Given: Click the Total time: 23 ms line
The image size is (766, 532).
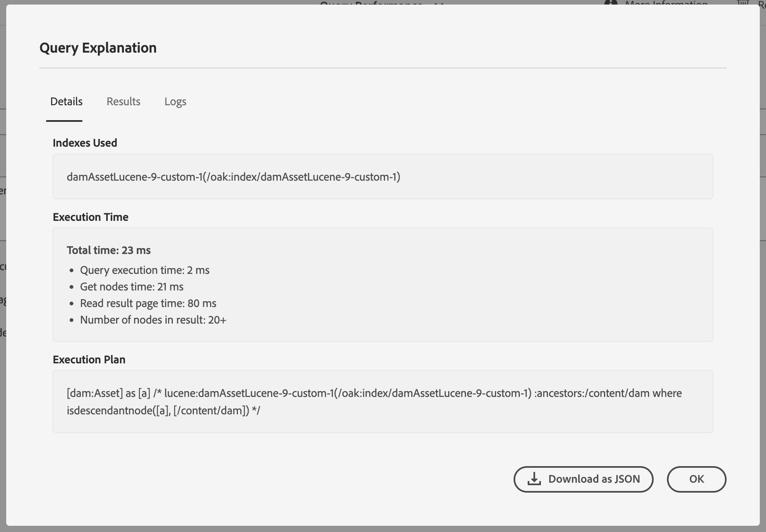Looking at the screenshot, I should click(x=109, y=250).
